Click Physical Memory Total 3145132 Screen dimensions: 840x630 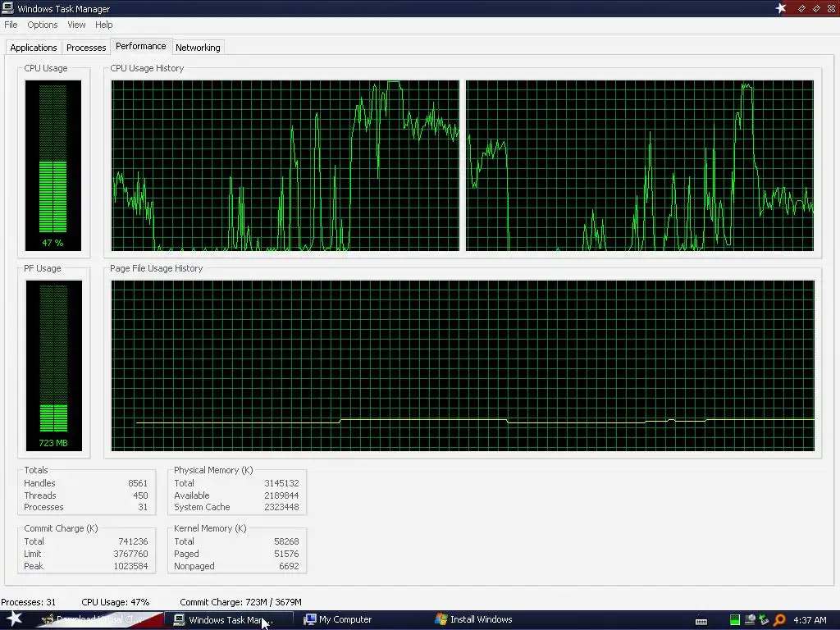coord(281,483)
